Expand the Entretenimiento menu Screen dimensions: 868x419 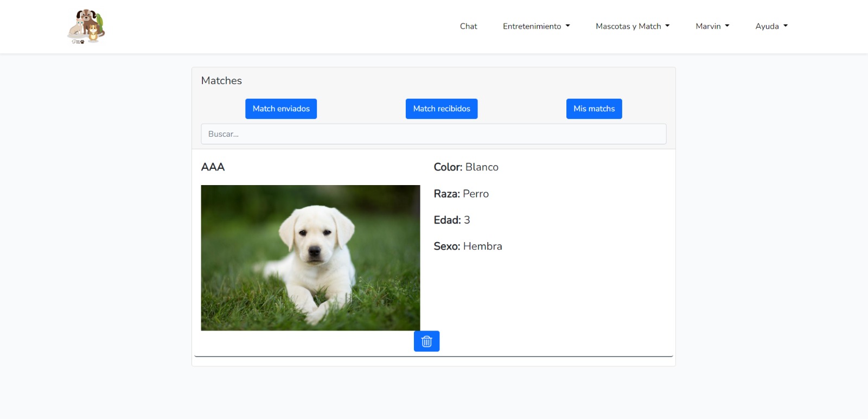(532, 26)
